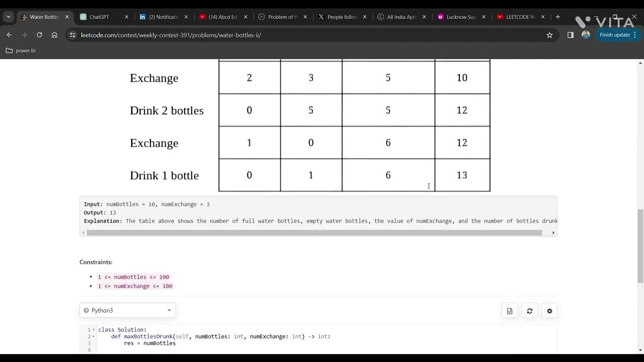
Task: Switch to the Abcd Edu YouTube tab
Action: click(223, 17)
